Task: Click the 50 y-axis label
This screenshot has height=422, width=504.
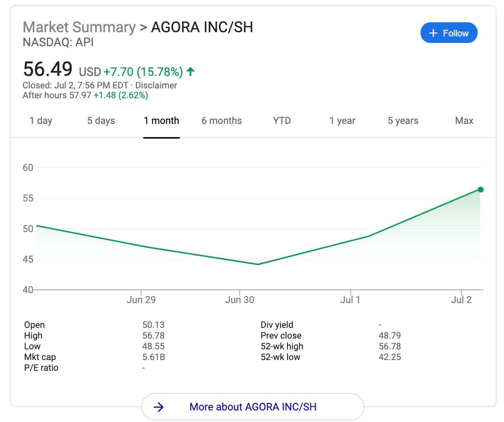Action: click(28, 229)
